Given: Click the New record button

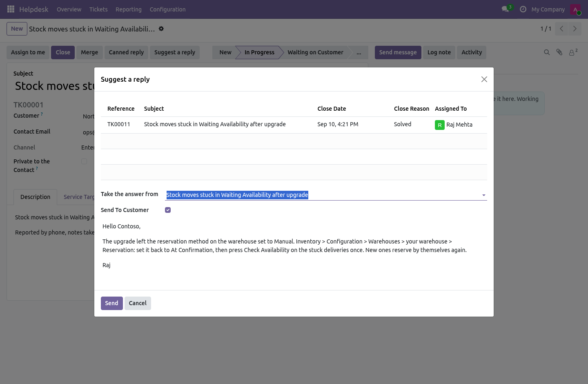Looking at the screenshot, I should (17, 29).
